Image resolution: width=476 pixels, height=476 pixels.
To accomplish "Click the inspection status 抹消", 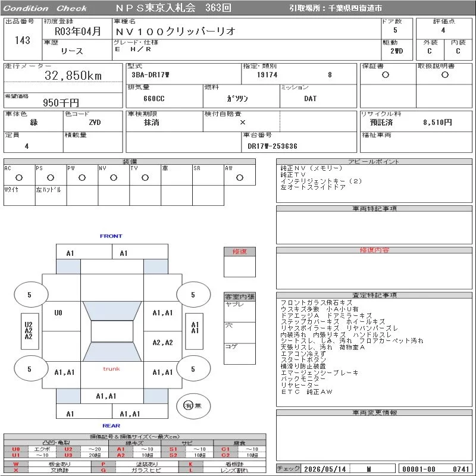I will pos(152,123).
